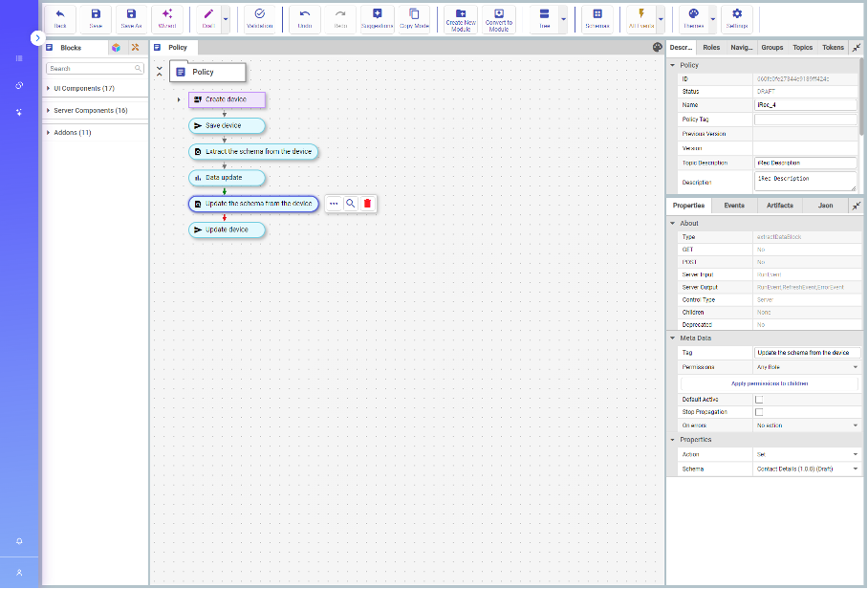Open the Schema dropdown
This screenshot has height=589, width=868.
coord(807,469)
